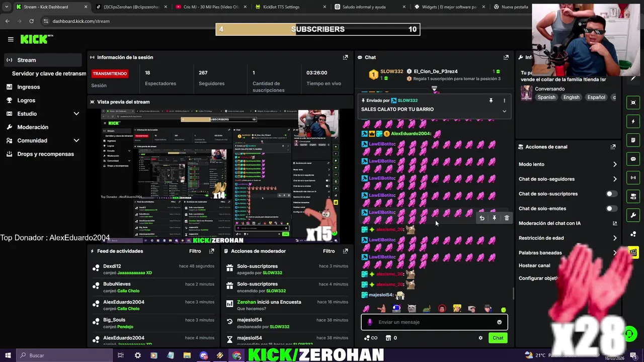The image size is (644, 362).
Task: Click the pin icon on pinned message
Action: point(491,101)
